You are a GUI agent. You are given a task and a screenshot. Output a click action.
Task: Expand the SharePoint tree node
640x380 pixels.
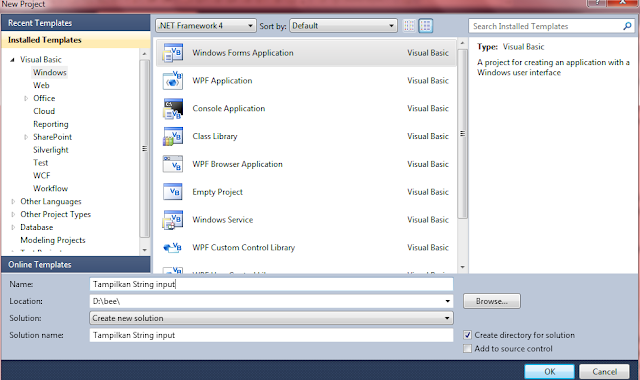(26, 137)
